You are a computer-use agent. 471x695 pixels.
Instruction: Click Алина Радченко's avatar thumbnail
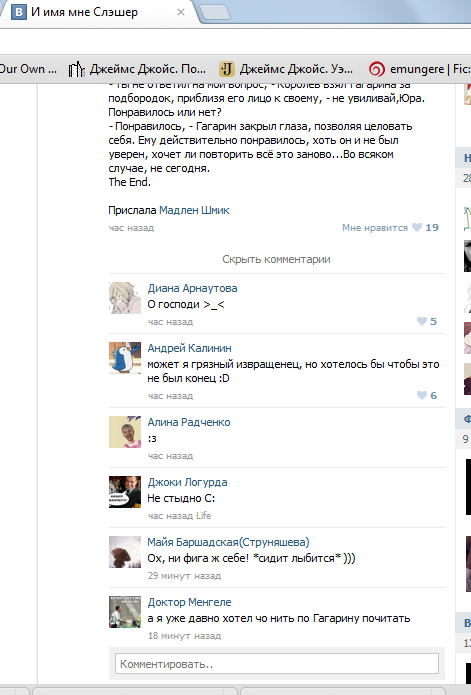[125, 432]
